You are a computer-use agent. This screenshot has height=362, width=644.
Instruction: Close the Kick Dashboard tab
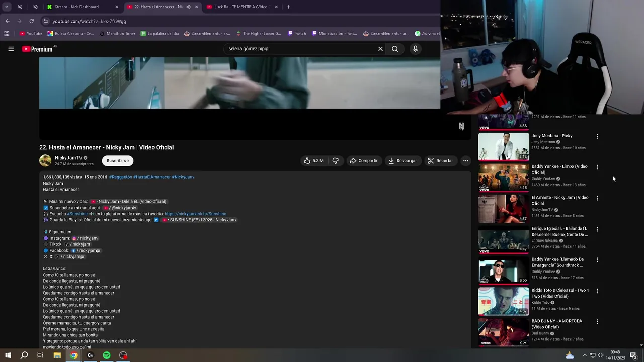click(117, 7)
